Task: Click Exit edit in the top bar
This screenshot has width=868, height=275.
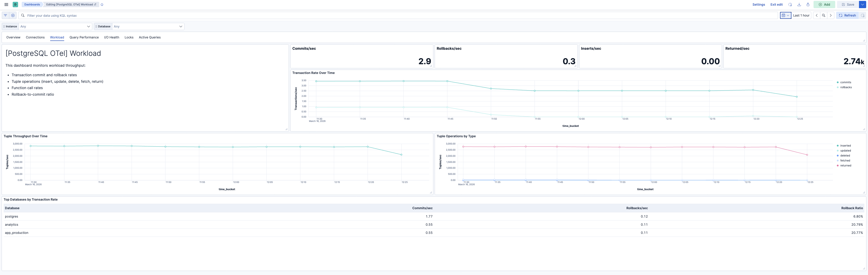Action: click(776, 4)
